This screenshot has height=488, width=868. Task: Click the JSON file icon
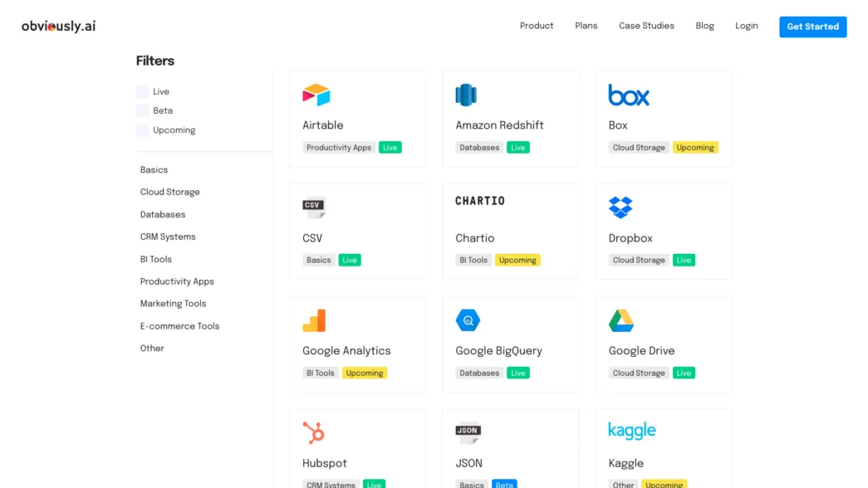[x=468, y=433]
